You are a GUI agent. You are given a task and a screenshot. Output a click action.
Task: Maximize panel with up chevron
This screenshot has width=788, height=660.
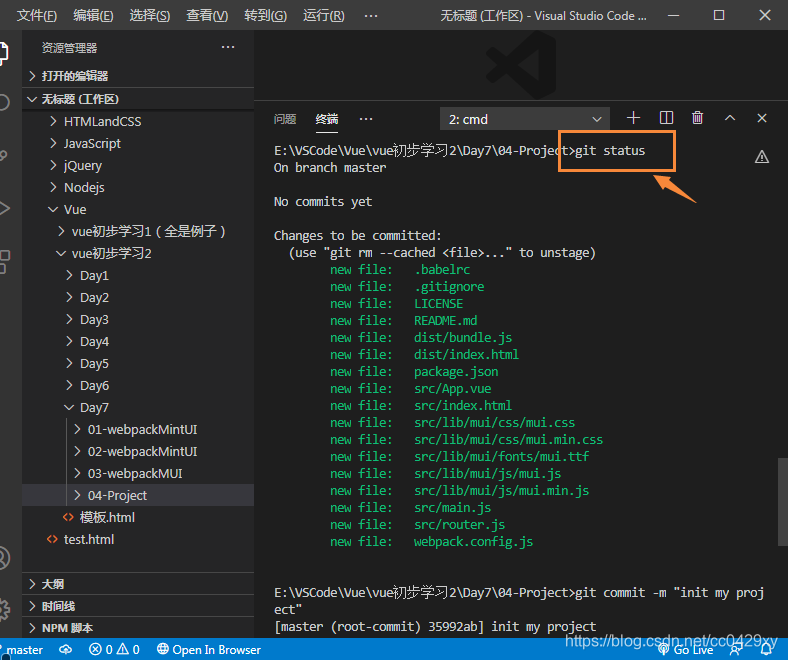coord(730,118)
